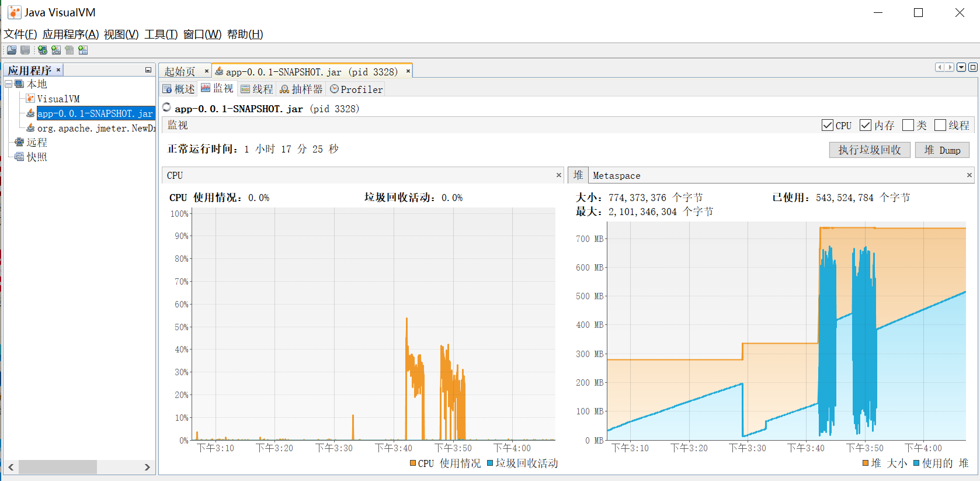Enable the 线程 checkbox
This screenshot has width=980, height=481.
pyautogui.click(x=940, y=125)
